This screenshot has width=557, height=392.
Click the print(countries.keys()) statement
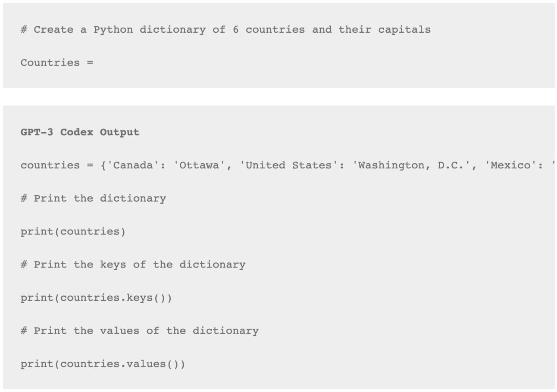(96, 298)
